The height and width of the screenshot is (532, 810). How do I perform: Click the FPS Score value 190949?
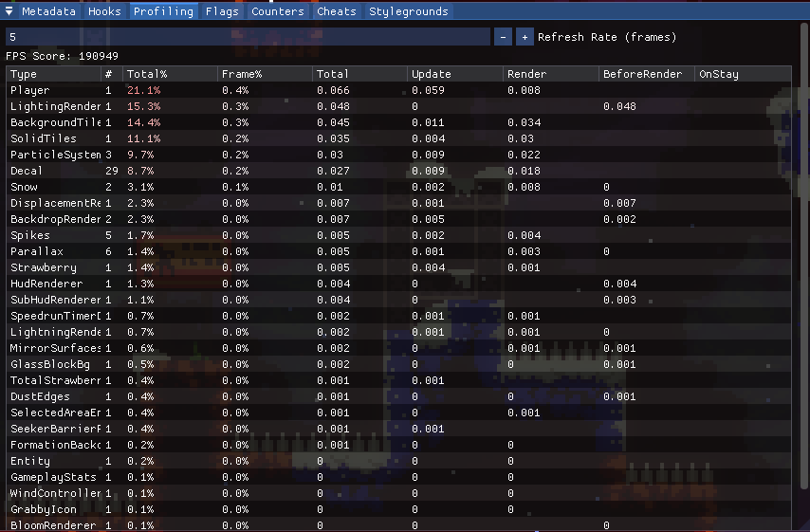[x=98, y=56]
